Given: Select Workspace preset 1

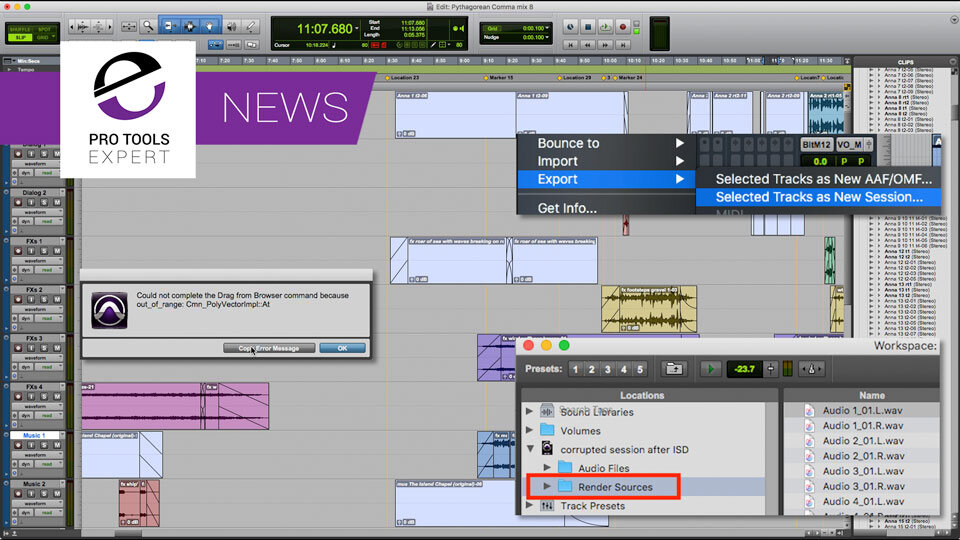Looking at the screenshot, I should pyautogui.click(x=575, y=369).
